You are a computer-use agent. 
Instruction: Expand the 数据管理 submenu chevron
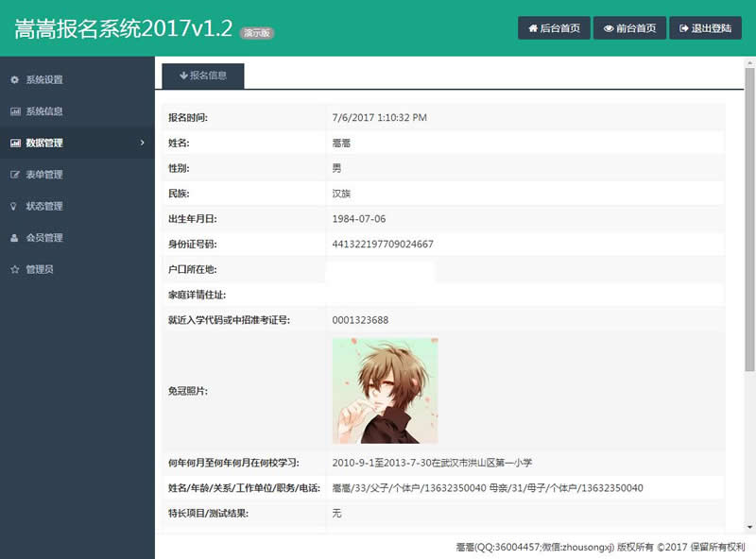coord(142,143)
